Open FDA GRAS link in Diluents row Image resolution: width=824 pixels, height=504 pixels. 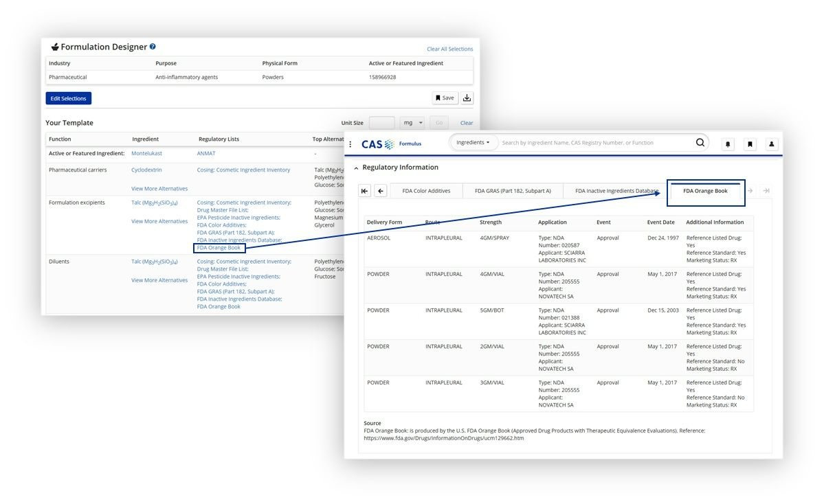[x=236, y=291]
